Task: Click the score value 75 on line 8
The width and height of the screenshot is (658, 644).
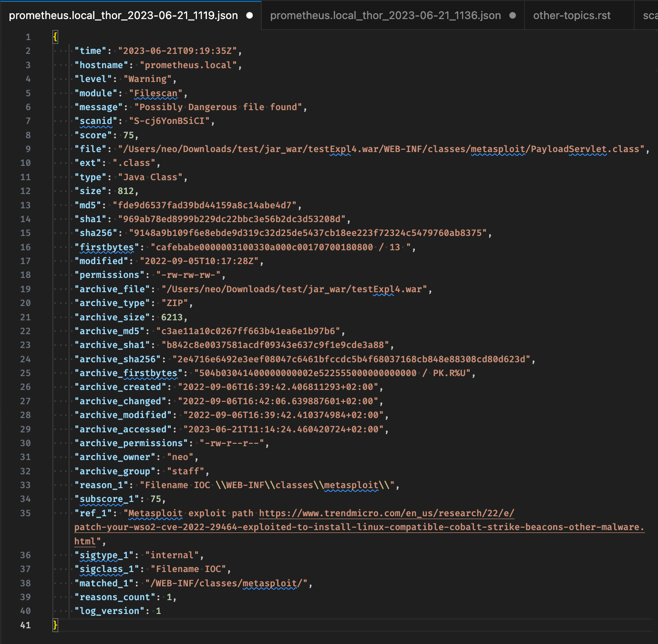Action: click(x=128, y=135)
